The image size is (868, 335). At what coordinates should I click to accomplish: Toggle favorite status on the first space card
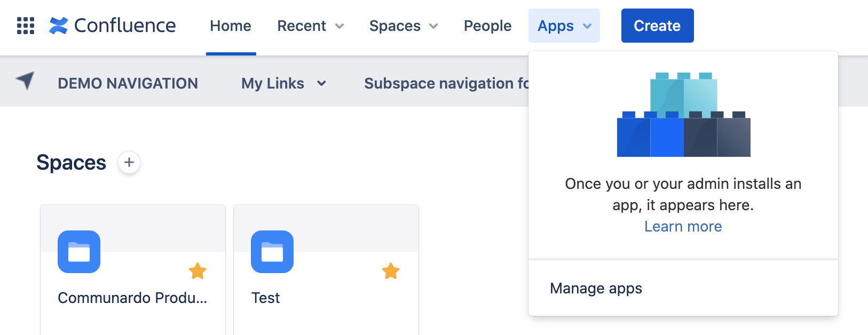point(198,272)
